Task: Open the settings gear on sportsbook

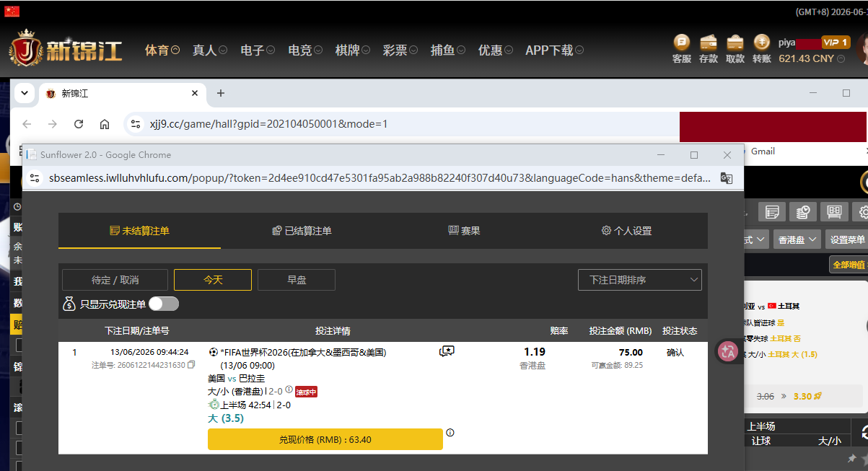Action: coord(862,212)
